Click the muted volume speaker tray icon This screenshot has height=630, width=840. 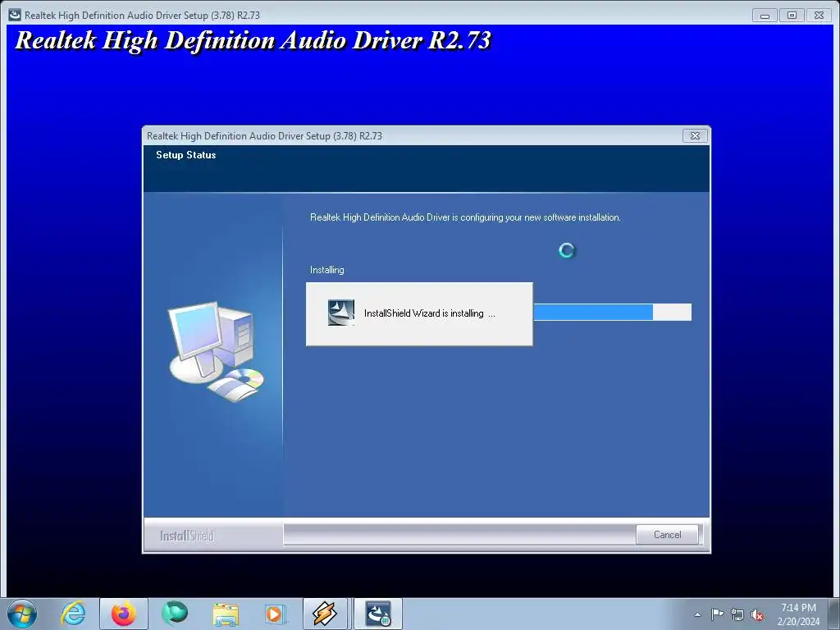[x=757, y=614]
